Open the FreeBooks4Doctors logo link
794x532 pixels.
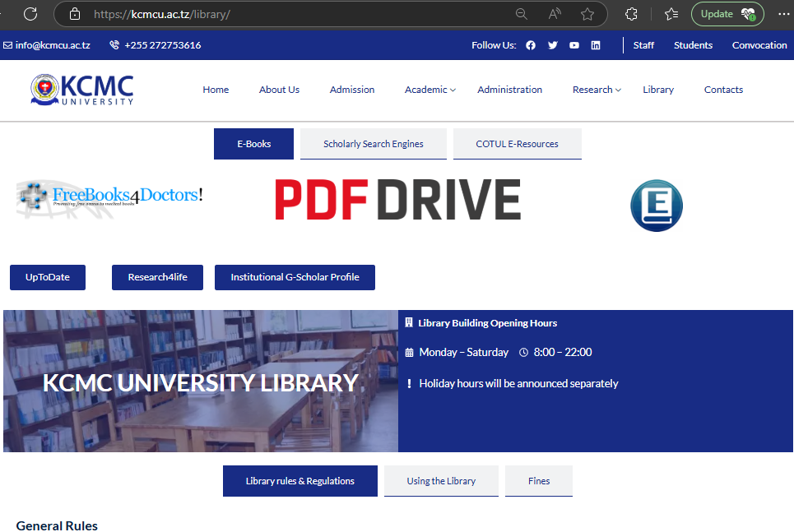pyautogui.click(x=110, y=199)
